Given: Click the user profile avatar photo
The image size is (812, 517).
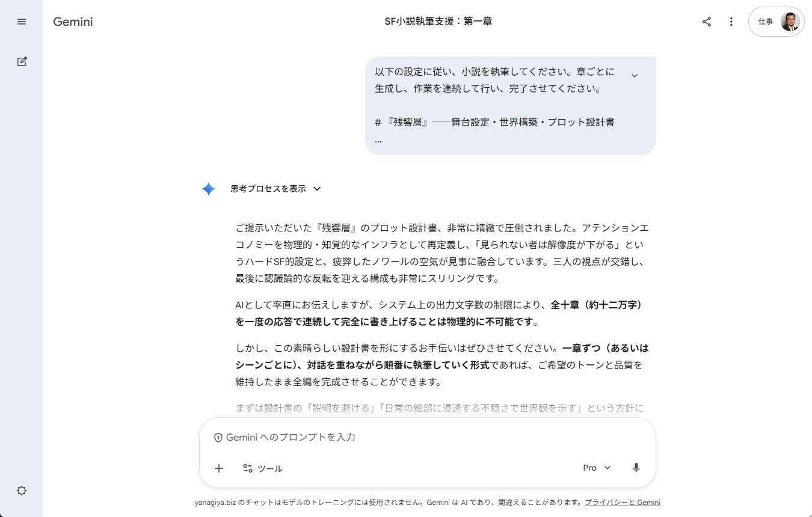Looking at the screenshot, I should (790, 22).
